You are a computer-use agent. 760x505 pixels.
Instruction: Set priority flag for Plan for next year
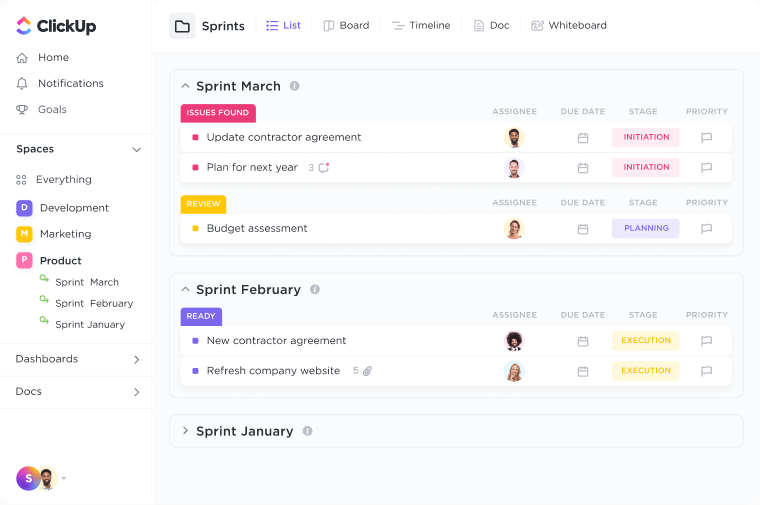pos(706,168)
